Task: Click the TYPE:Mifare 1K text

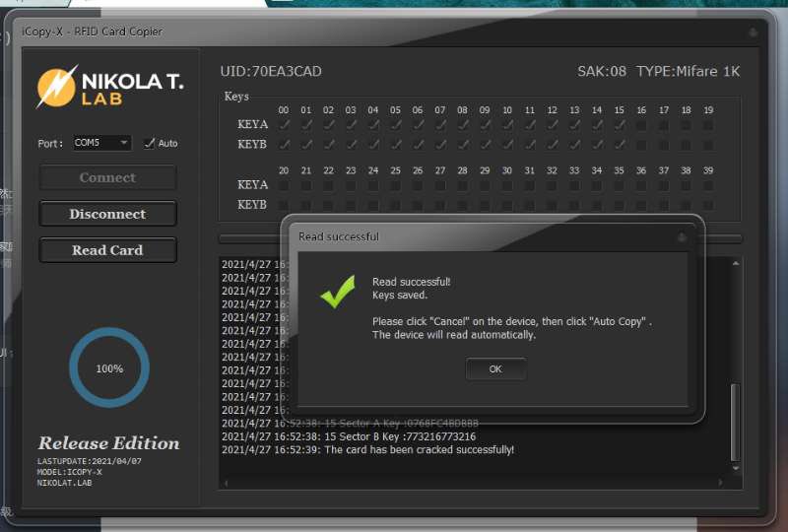Action: pyautogui.click(x=688, y=71)
